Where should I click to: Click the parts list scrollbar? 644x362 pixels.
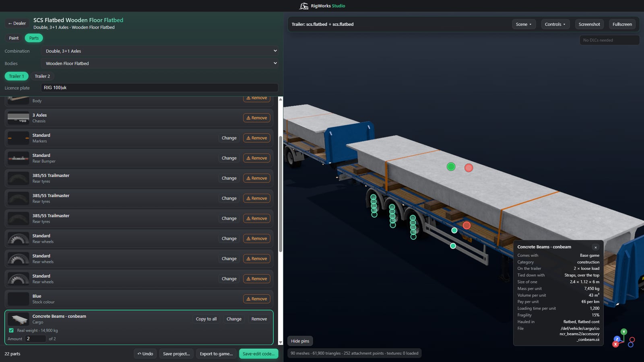[x=281, y=194]
